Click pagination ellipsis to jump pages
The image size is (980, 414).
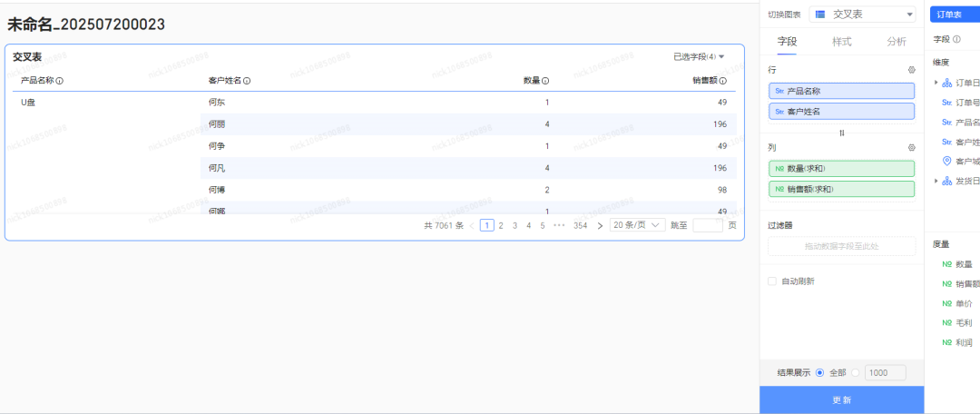(x=559, y=226)
